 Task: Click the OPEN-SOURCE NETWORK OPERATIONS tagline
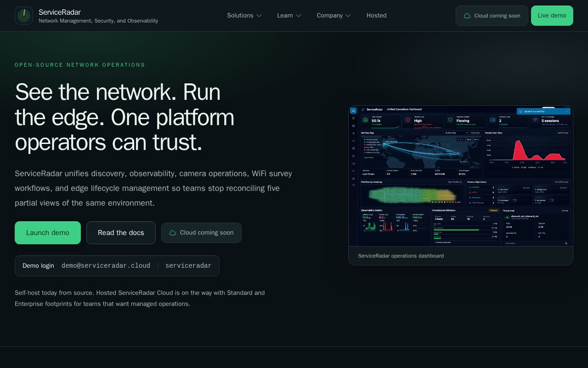coord(80,65)
